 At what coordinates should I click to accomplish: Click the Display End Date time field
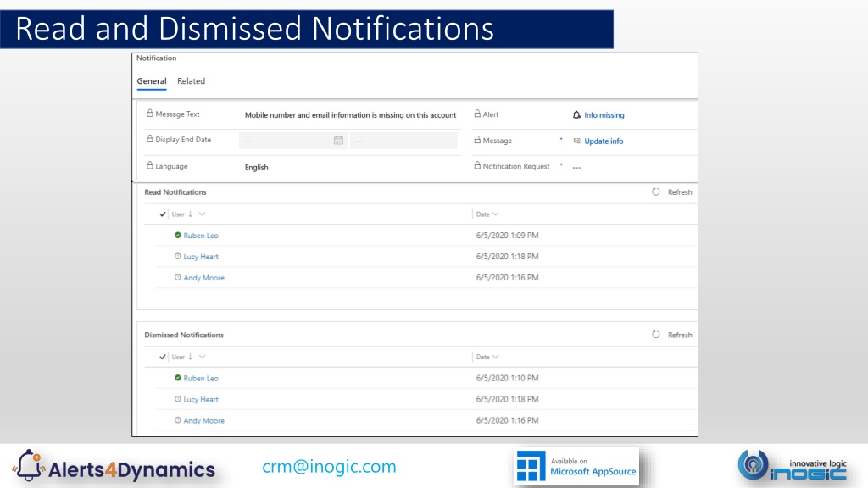pyautogui.click(x=403, y=141)
